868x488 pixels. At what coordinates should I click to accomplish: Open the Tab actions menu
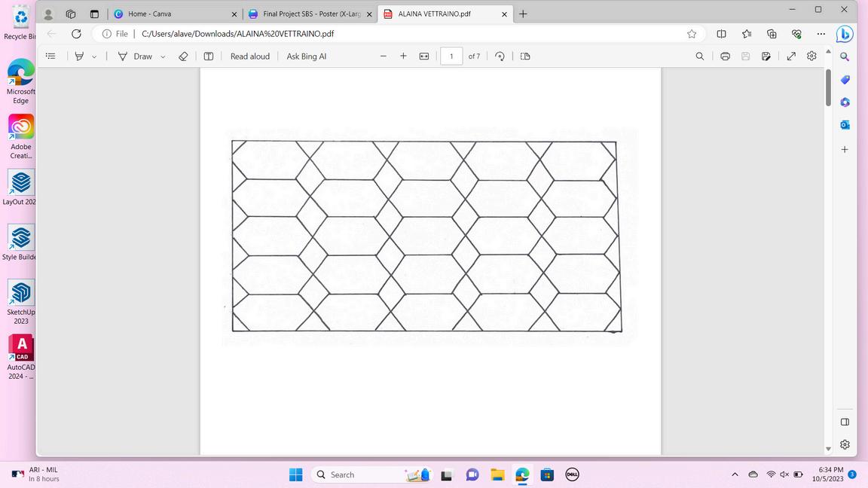(x=94, y=14)
